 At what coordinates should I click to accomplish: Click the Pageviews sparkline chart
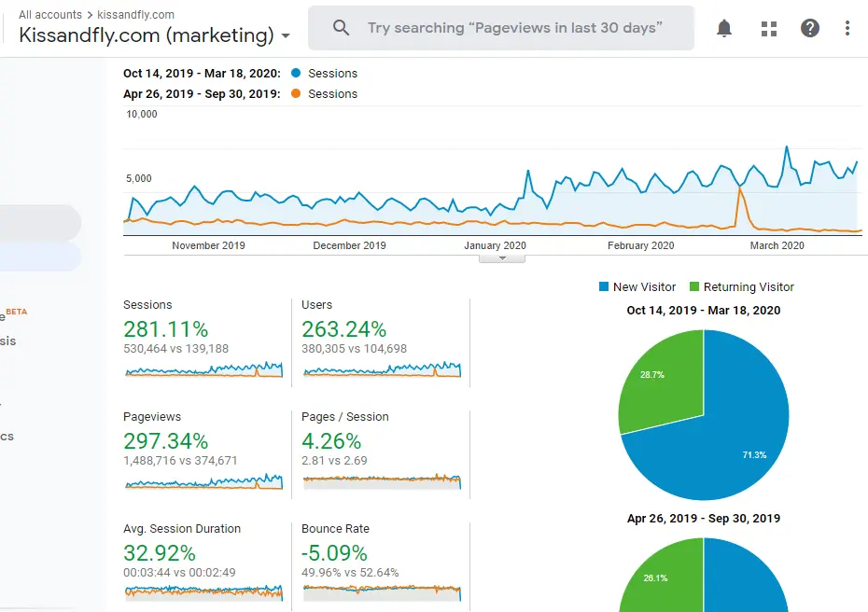(x=203, y=481)
